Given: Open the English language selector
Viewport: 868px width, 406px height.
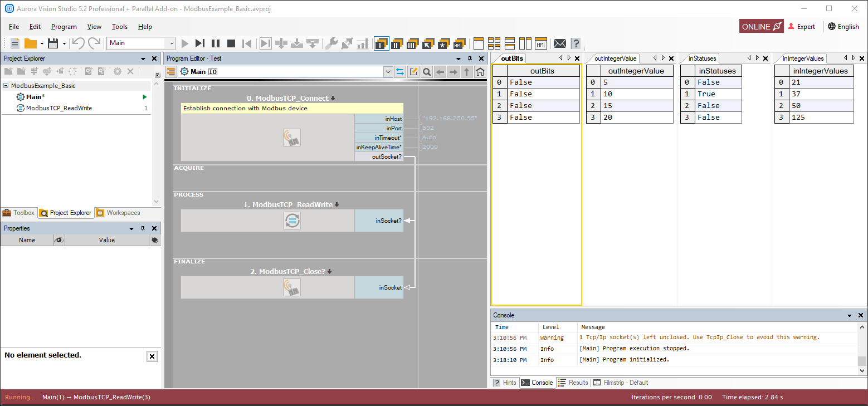Looking at the screenshot, I should tap(843, 26).
